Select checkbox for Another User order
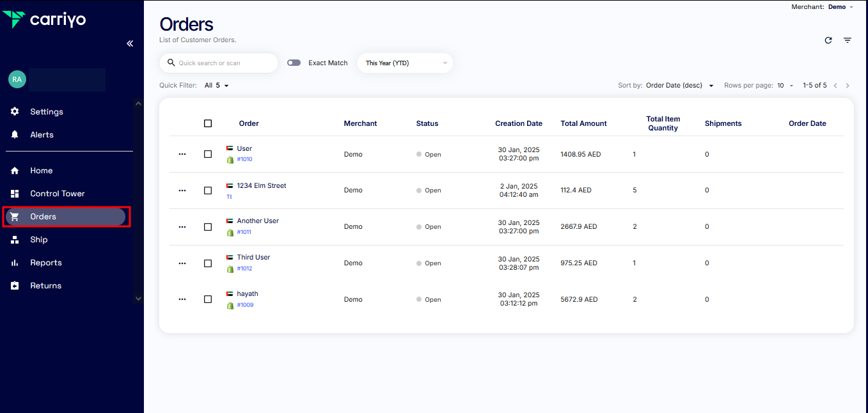This screenshot has height=413, width=868. pos(208,227)
